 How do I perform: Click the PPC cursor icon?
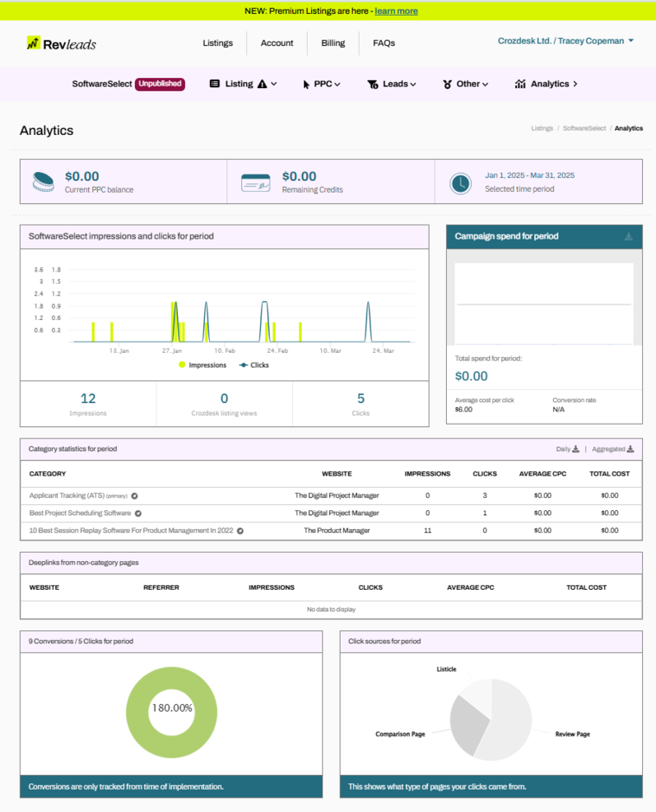[x=306, y=85]
